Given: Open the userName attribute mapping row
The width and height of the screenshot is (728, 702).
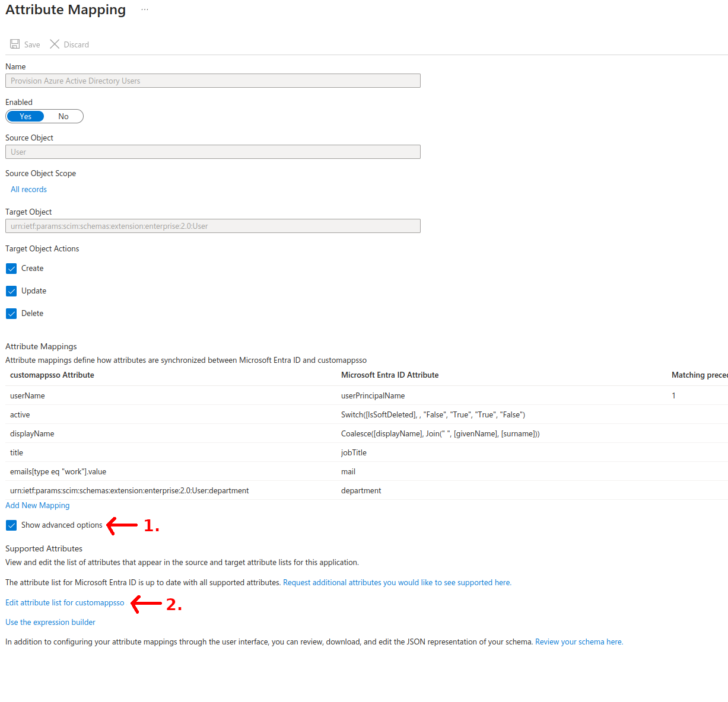Looking at the screenshot, I should 27,395.
